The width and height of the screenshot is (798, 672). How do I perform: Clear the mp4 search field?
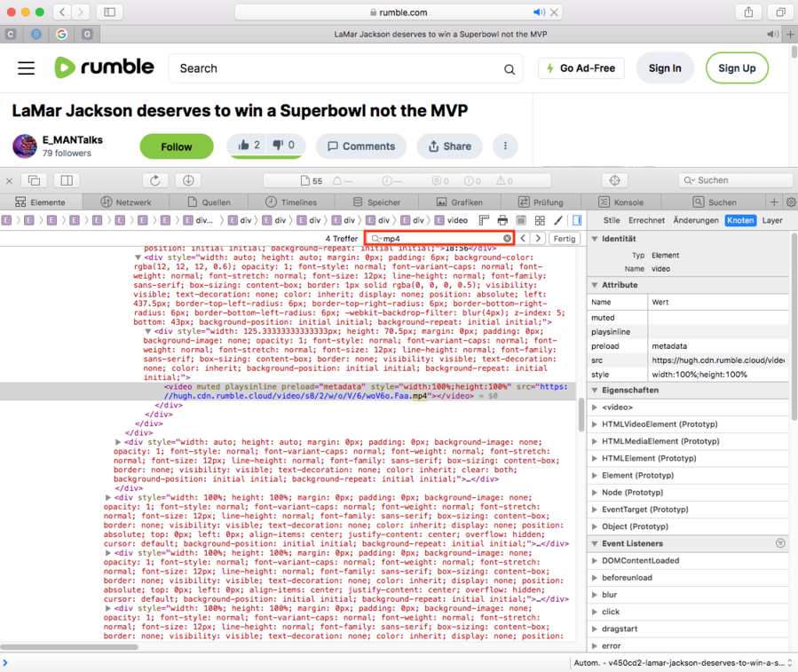(x=507, y=239)
